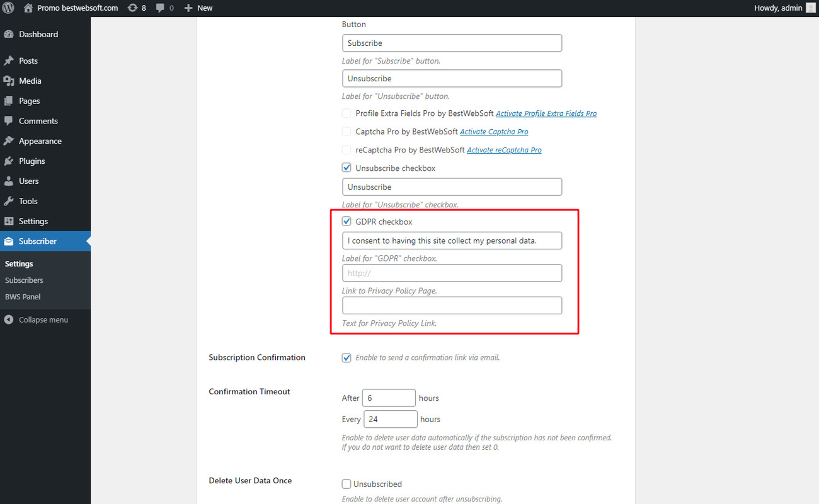Click the Pages icon in sidebar
Image resolution: width=819 pixels, height=504 pixels.
point(9,101)
